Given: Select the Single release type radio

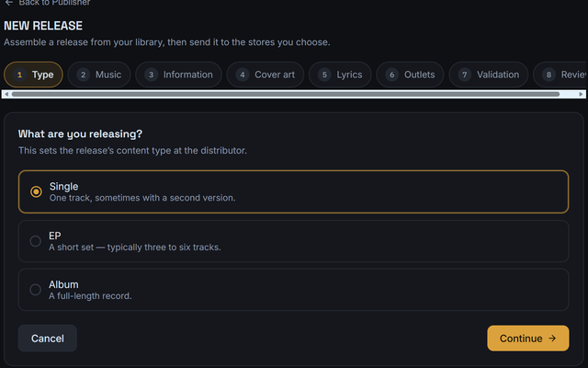Looking at the screenshot, I should pyautogui.click(x=37, y=191).
